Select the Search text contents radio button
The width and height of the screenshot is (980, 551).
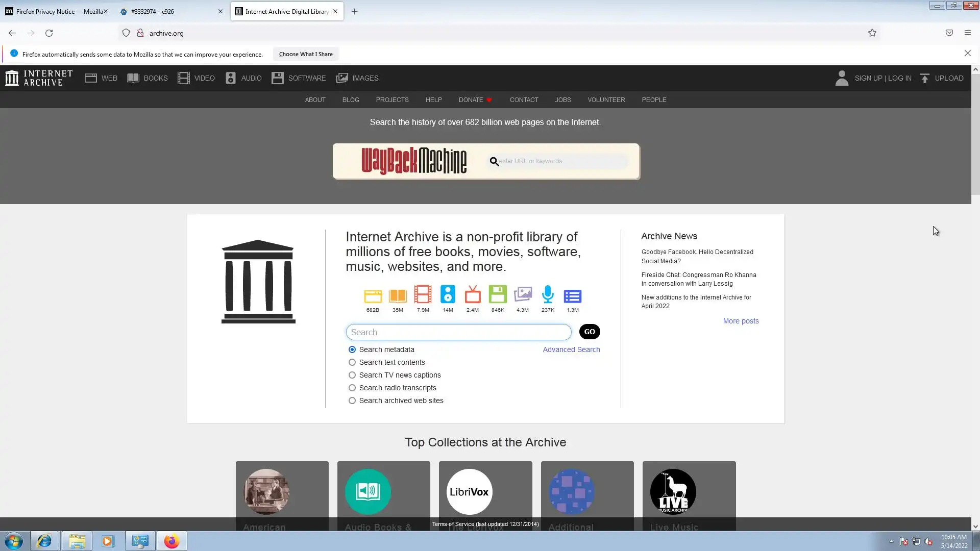352,362
